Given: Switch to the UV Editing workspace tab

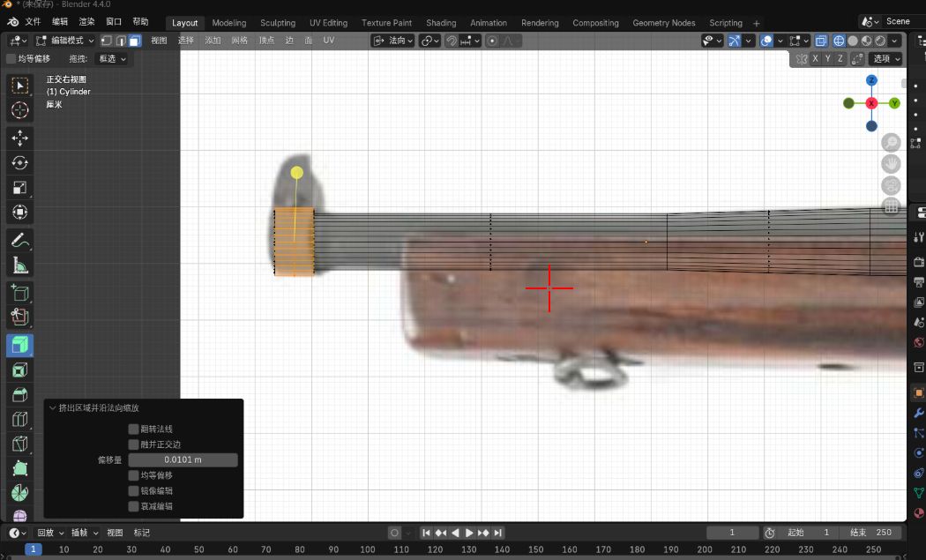Looking at the screenshot, I should (x=328, y=22).
